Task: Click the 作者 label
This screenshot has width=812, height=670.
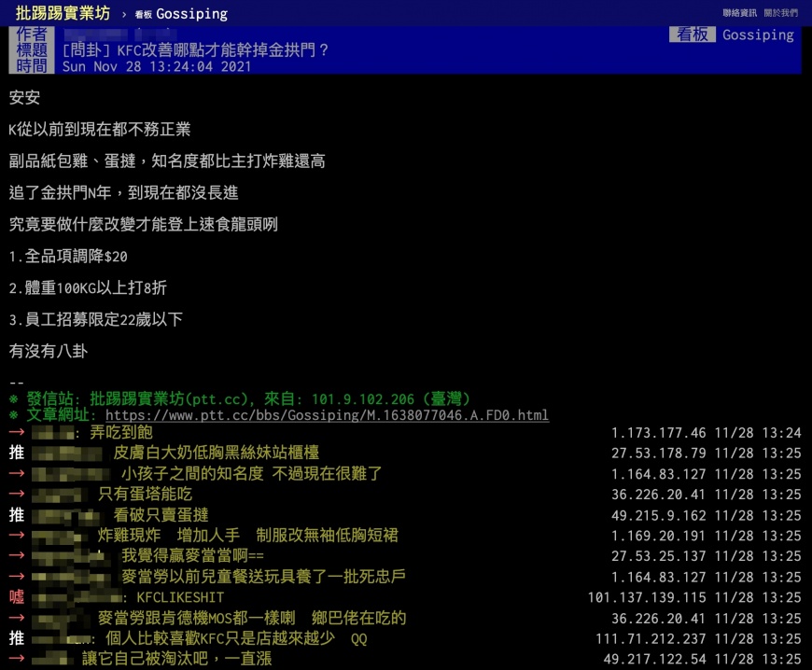Action: [32, 35]
